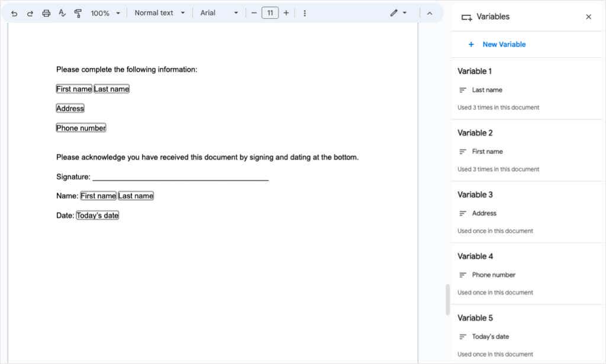Click New Variable in the sidebar
The image size is (606, 364).
coord(497,44)
